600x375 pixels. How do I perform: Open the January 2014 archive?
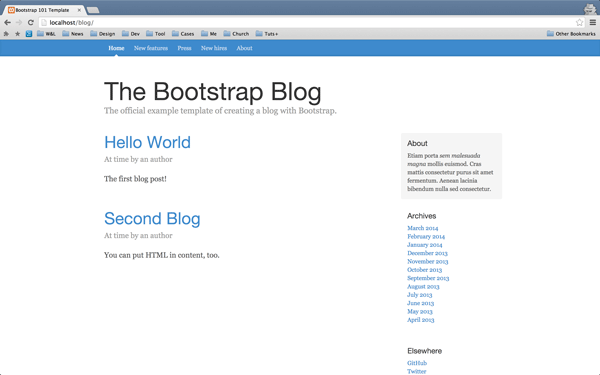pos(425,245)
